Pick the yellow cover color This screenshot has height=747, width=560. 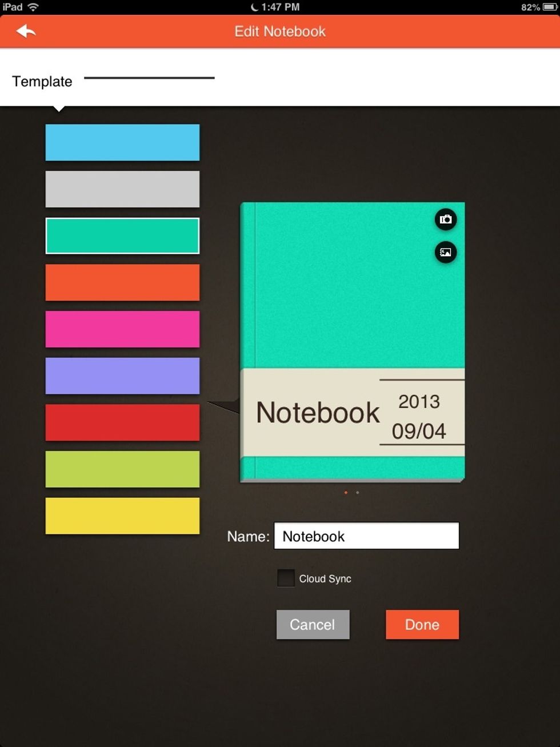click(x=122, y=516)
